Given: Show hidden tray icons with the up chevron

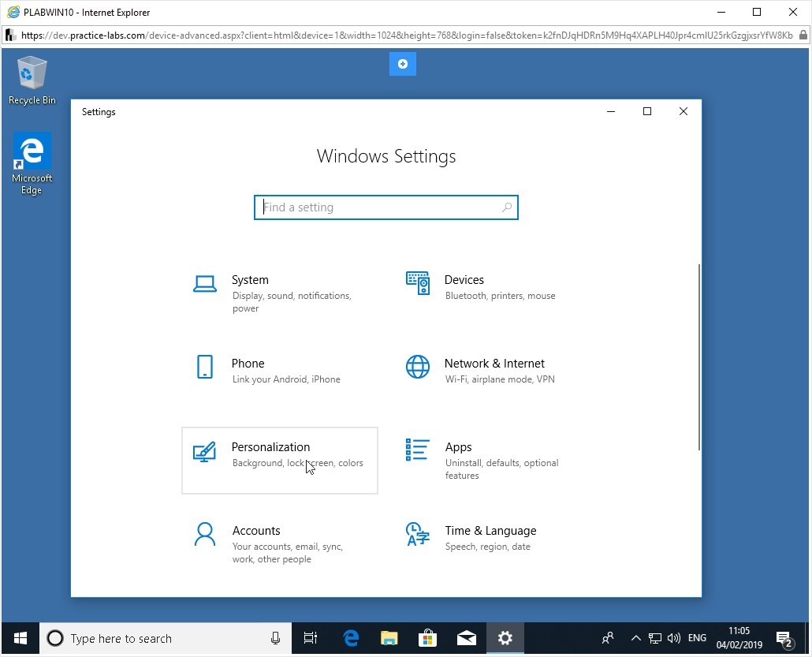Looking at the screenshot, I should coord(636,638).
